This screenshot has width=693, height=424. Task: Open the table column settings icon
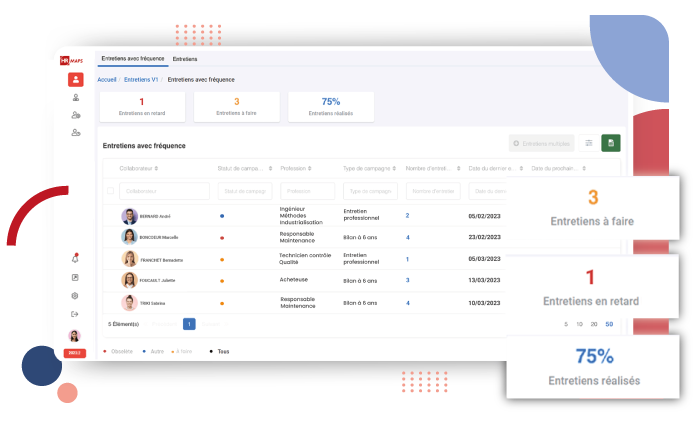(589, 143)
